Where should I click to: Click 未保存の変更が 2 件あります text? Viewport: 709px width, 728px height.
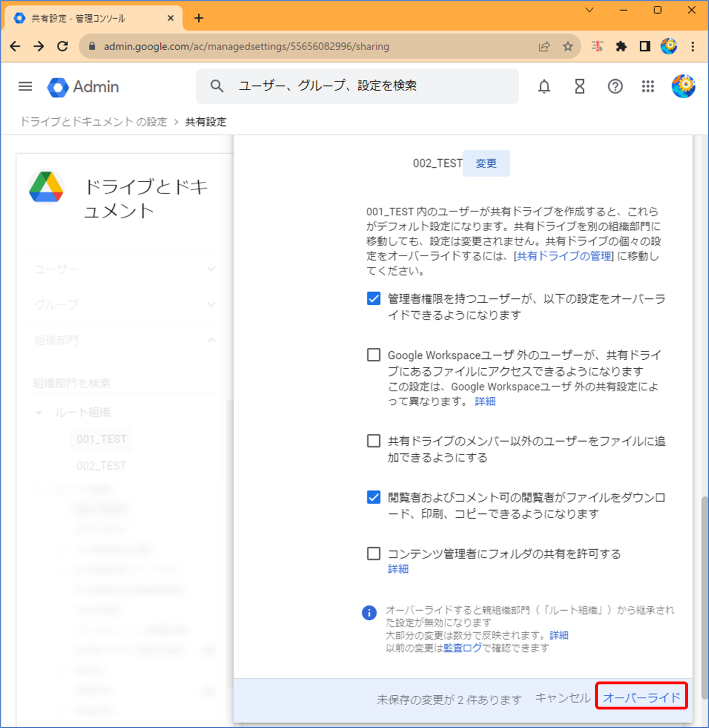coord(449,700)
